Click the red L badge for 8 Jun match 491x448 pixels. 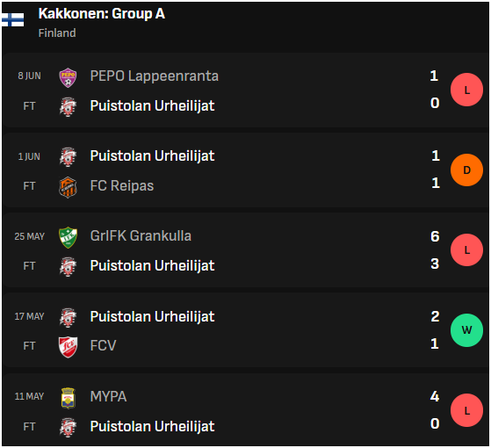coord(466,90)
